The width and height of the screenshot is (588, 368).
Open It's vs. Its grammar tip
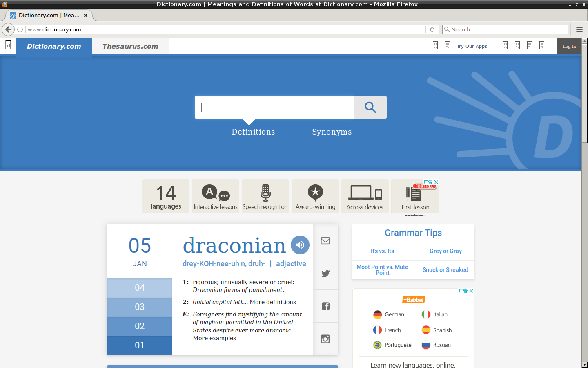point(383,251)
